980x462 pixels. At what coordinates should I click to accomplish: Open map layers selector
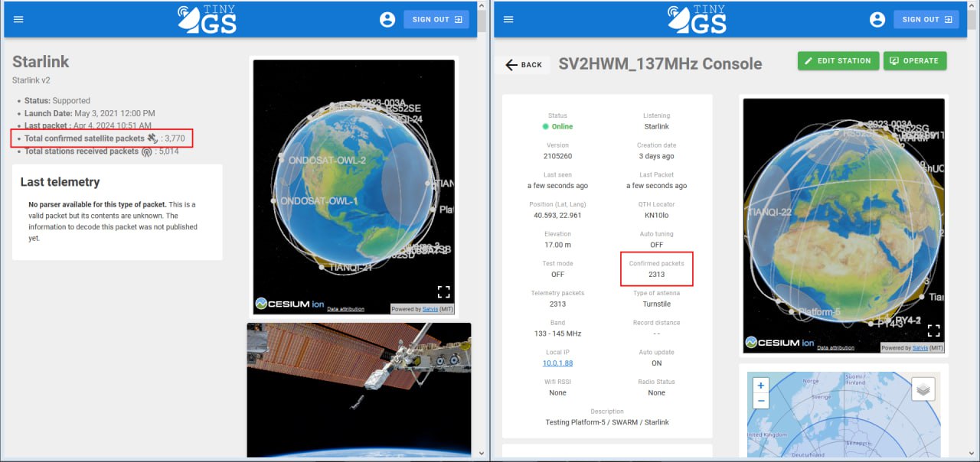click(923, 389)
